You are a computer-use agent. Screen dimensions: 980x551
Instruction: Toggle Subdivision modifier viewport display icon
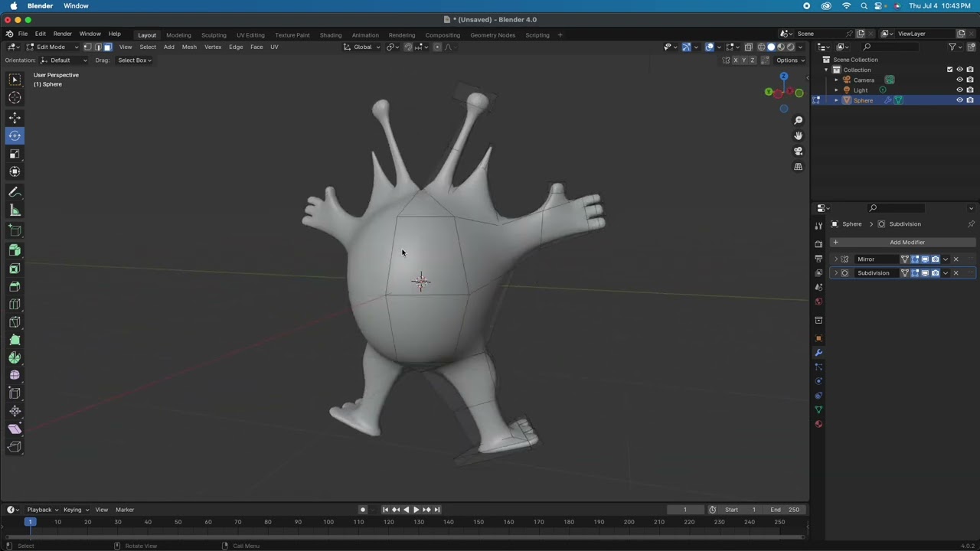pyautogui.click(x=925, y=273)
